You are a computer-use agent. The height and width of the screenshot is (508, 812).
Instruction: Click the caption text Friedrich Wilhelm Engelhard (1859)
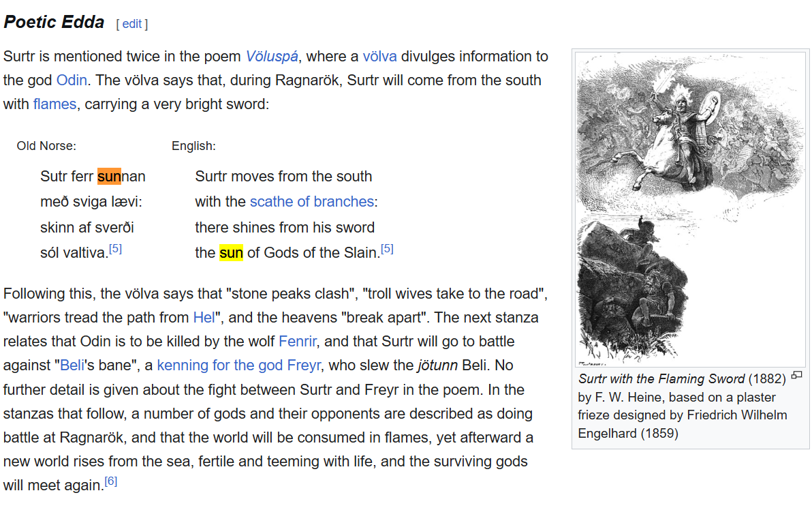(683, 424)
